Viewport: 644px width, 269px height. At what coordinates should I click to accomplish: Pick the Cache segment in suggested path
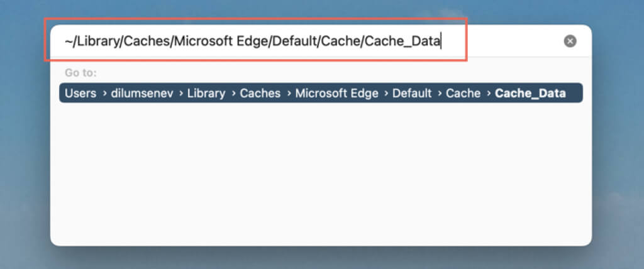tap(462, 93)
